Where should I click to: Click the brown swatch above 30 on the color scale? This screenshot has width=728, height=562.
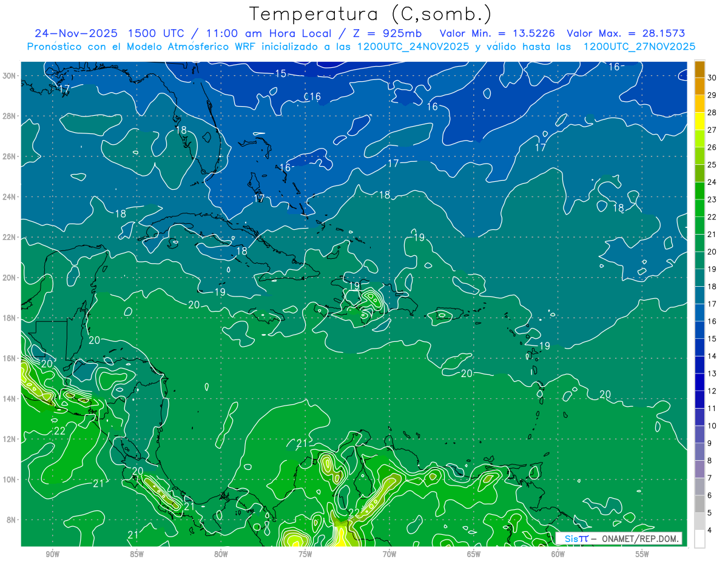click(x=700, y=70)
